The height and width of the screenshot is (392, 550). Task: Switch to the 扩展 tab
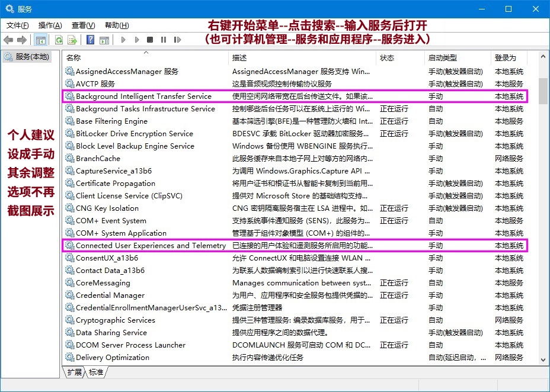(x=74, y=372)
